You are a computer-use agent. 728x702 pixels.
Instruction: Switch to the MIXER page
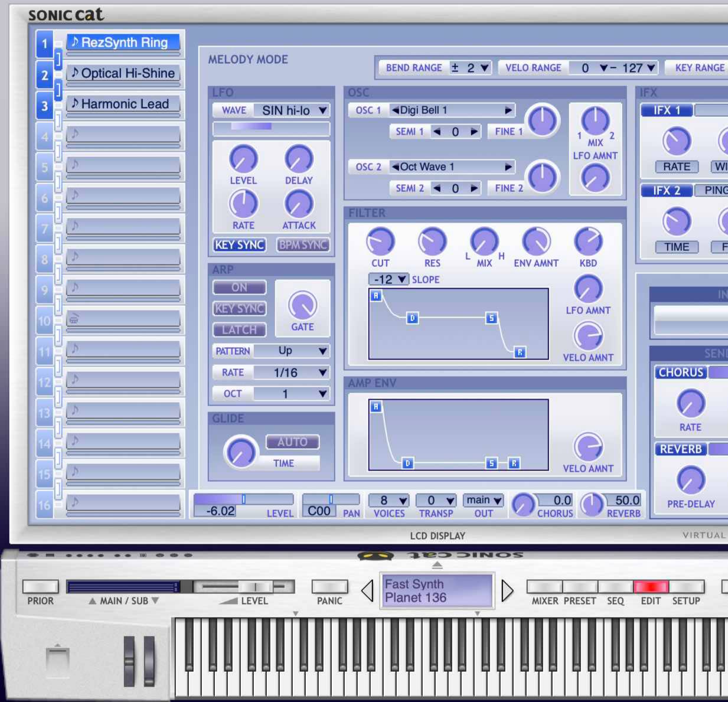[544, 587]
